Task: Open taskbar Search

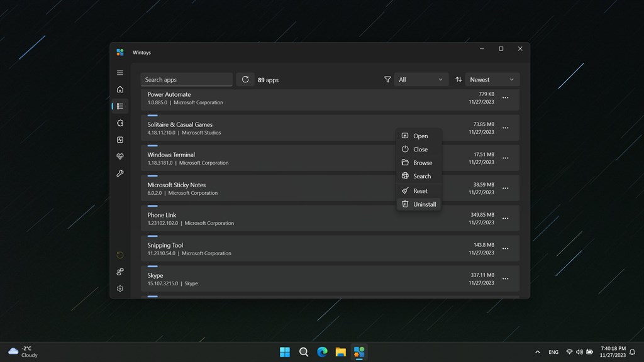Action: coord(304,352)
